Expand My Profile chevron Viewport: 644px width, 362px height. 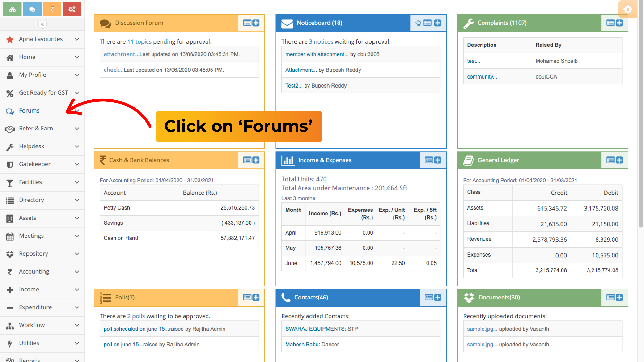[x=77, y=75]
